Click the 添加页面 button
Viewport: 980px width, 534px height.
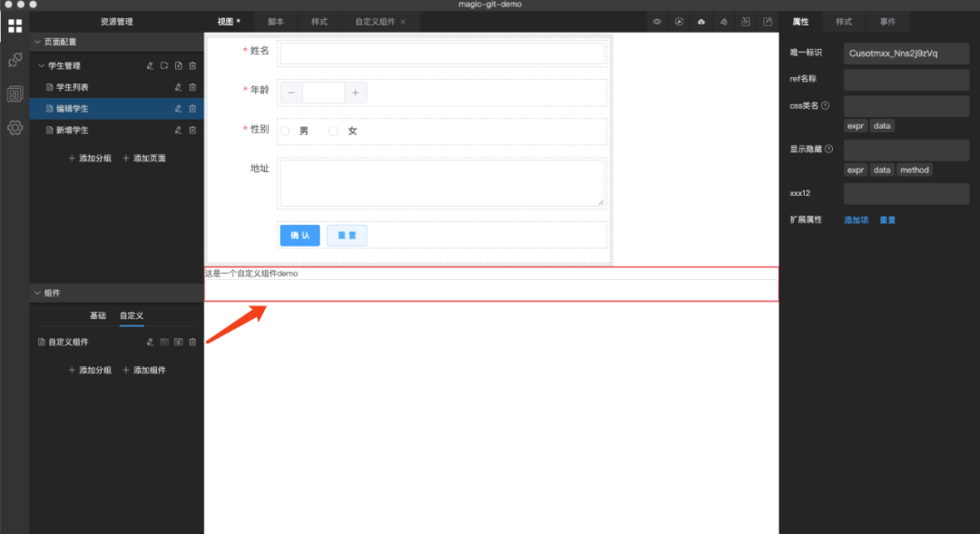[144, 159]
